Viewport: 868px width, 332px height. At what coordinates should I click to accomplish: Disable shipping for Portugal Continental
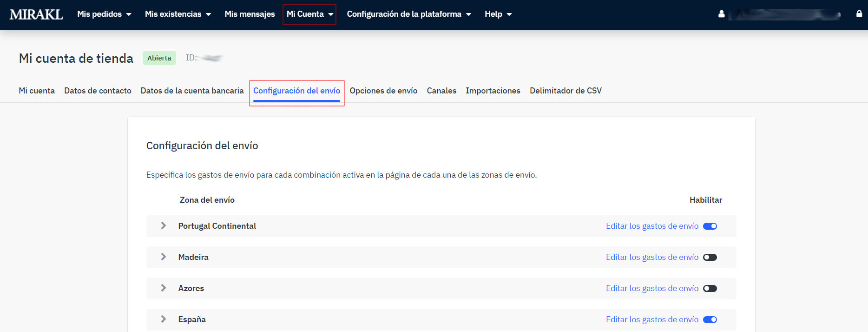click(x=710, y=226)
